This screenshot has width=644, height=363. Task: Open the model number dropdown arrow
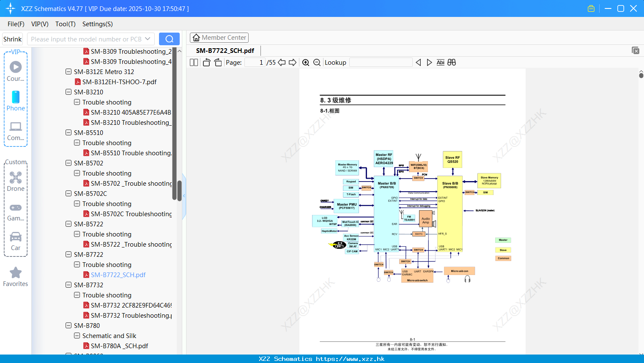[148, 39]
